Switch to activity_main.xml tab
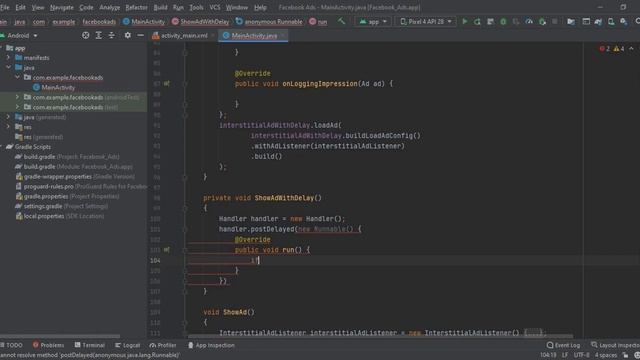 184,36
